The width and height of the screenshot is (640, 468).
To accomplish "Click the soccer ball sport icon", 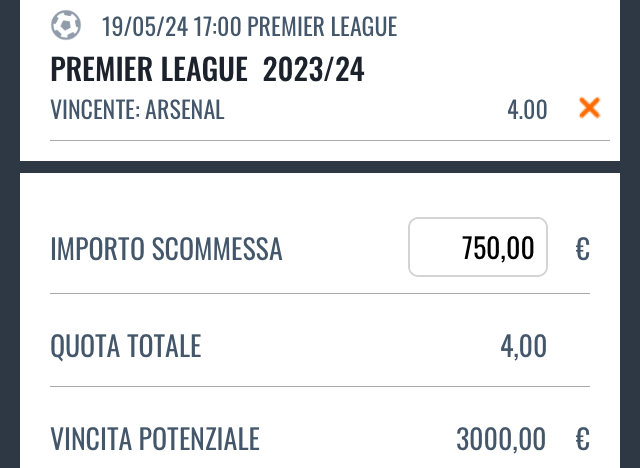I will [66, 25].
